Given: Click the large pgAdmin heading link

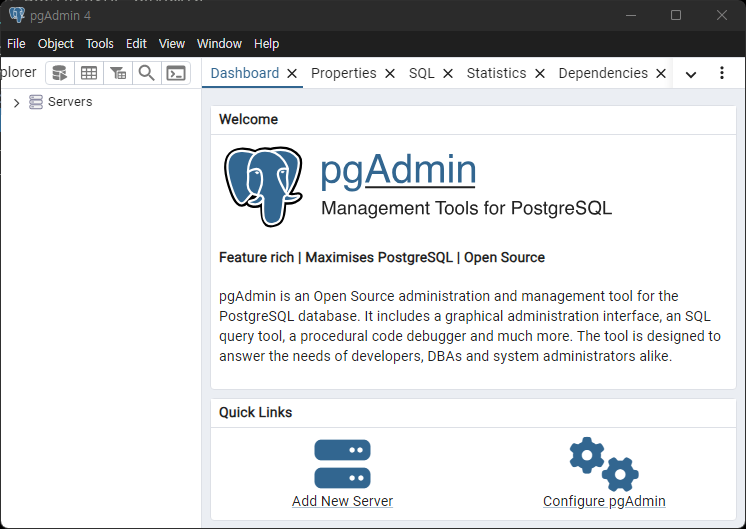Looking at the screenshot, I should pyautogui.click(x=398, y=170).
